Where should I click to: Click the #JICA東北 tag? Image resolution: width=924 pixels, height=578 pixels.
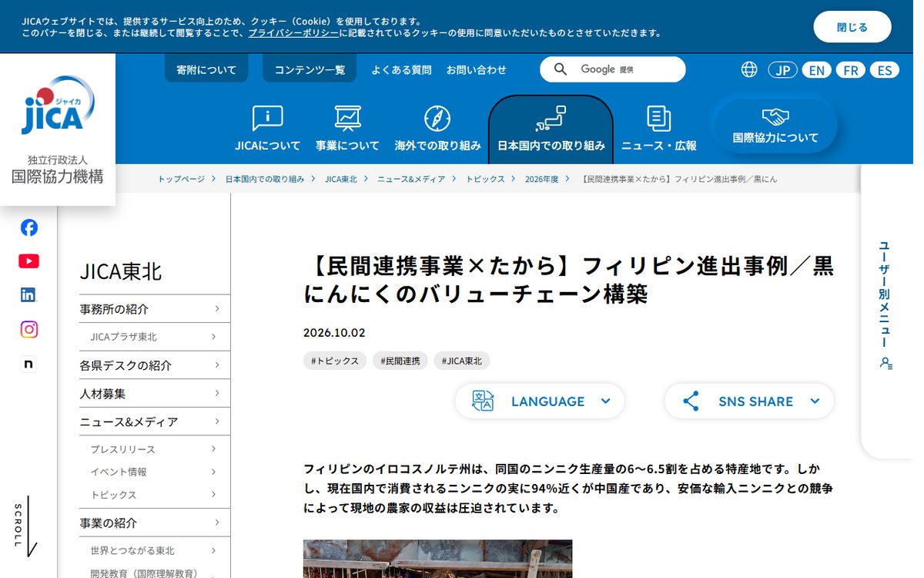coord(462,361)
